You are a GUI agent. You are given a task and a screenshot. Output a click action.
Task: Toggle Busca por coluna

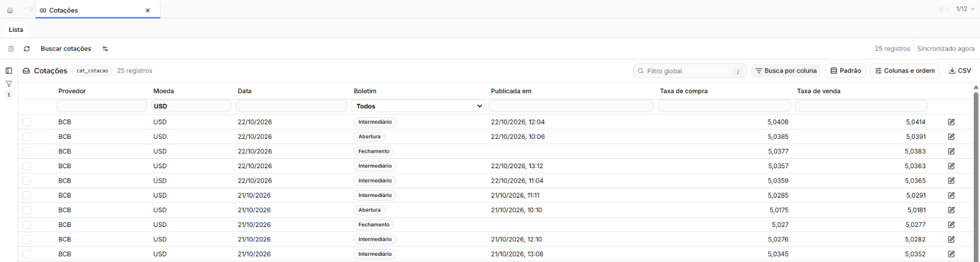[x=786, y=71]
